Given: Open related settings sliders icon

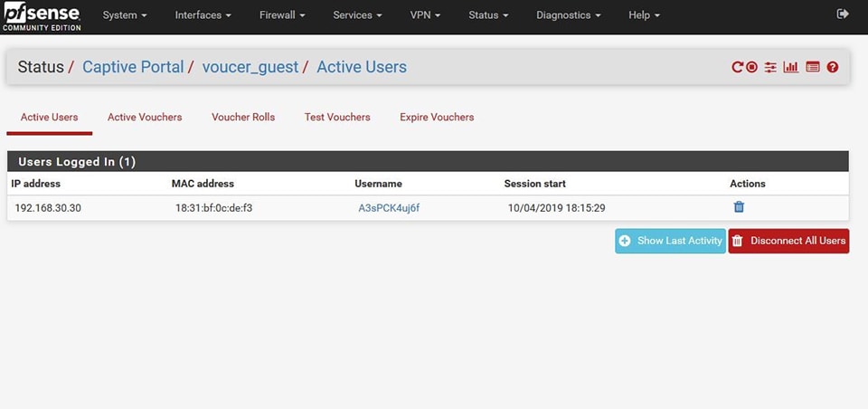Looking at the screenshot, I should tap(770, 67).
